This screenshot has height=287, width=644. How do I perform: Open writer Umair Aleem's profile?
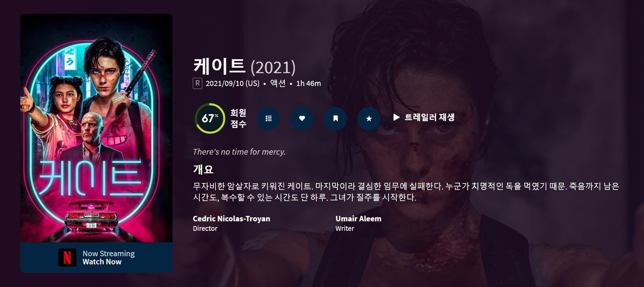click(x=358, y=219)
